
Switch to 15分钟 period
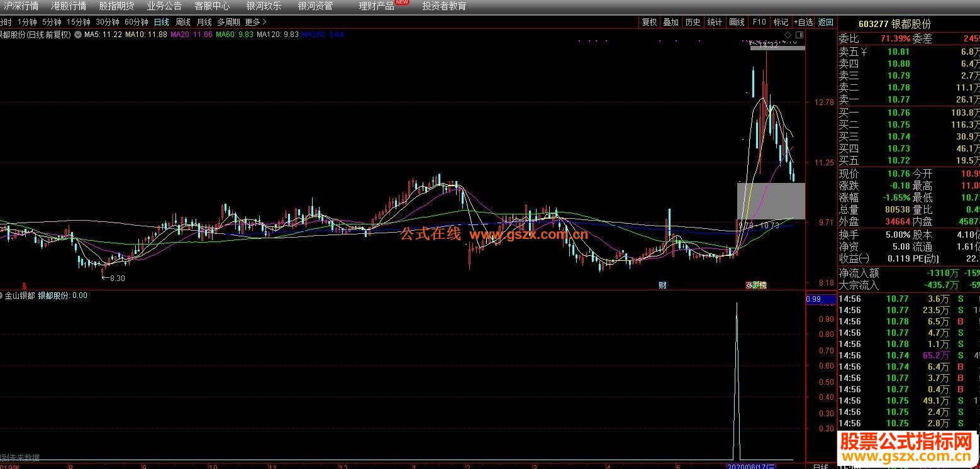click(x=79, y=22)
